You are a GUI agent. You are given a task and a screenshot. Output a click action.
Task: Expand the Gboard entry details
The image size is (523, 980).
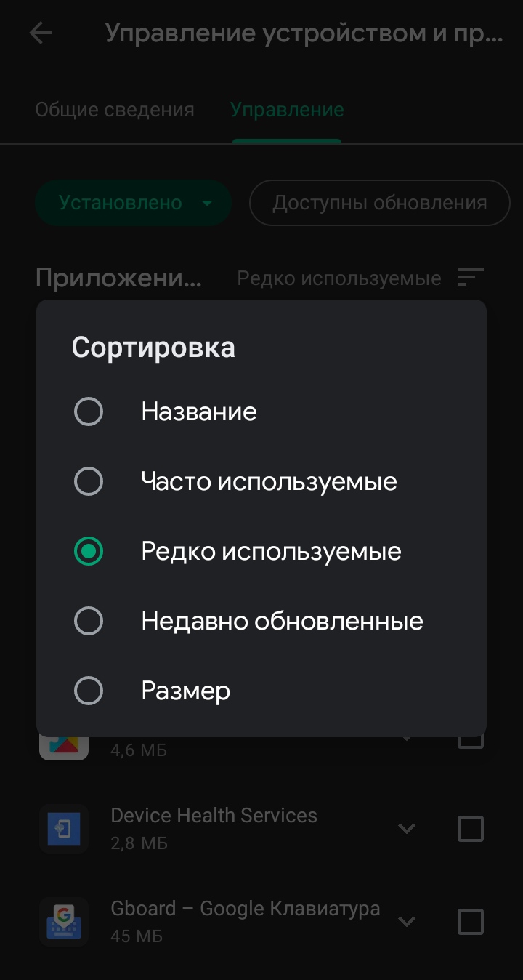(x=408, y=921)
